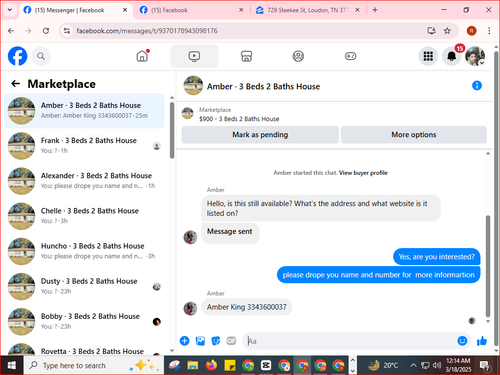Go back with the browser back arrow
Viewport: 500px width, 375px height.
click(x=11, y=31)
